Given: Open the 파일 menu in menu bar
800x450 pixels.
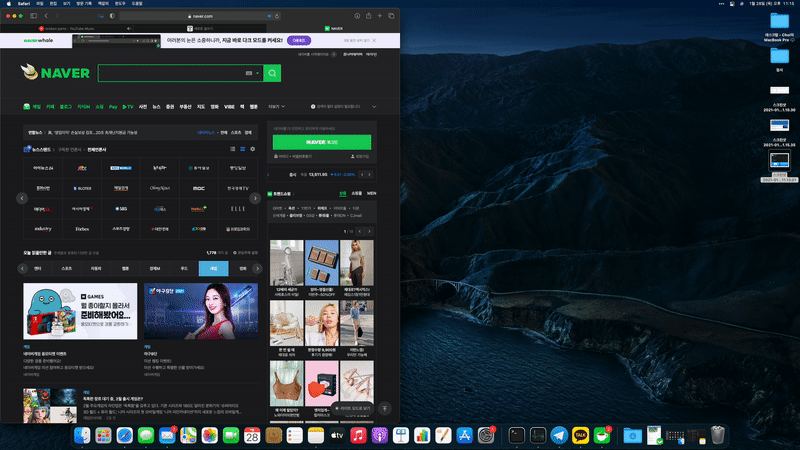Looking at the screenshot, I should (40, 3).
